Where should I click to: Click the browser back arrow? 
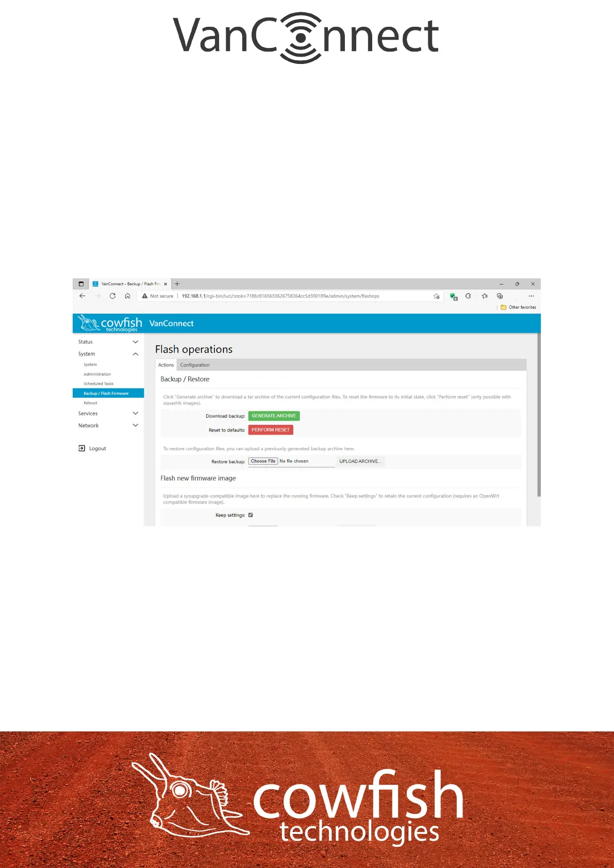82,296
